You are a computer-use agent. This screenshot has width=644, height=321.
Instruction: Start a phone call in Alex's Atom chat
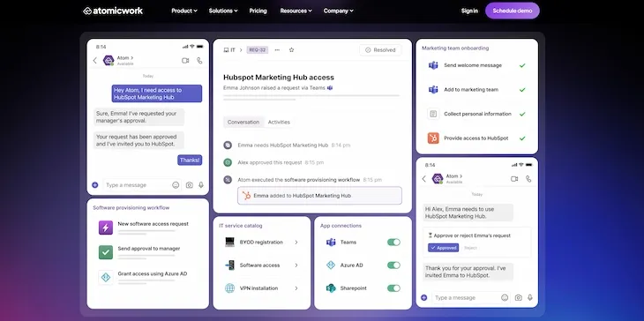pyautogui.click(x=528, y=178)
